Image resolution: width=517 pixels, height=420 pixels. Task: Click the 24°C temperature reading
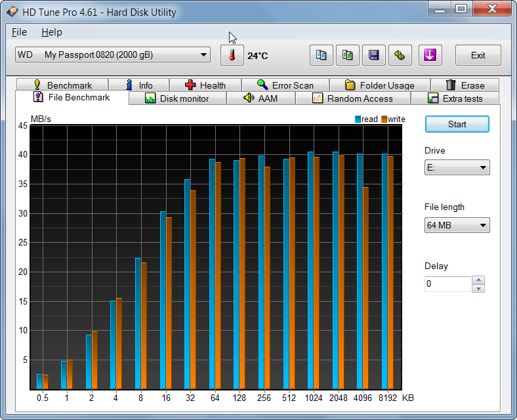(257, 56)
